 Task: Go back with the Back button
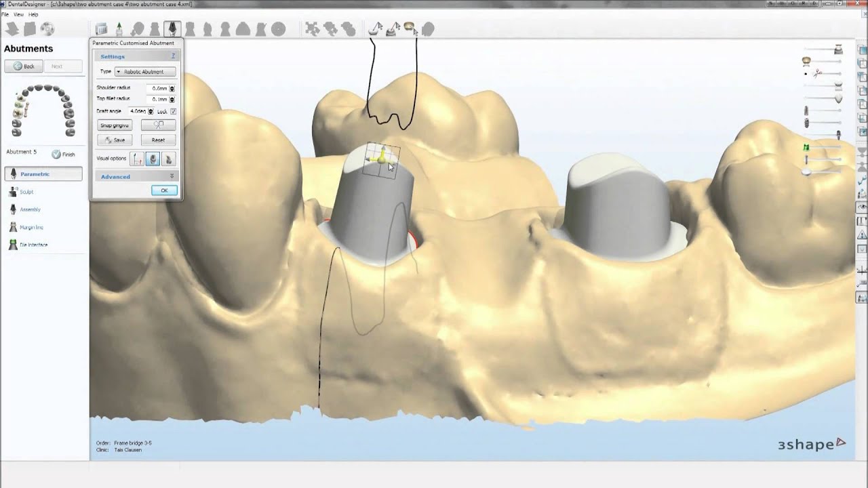coord(24,66)
